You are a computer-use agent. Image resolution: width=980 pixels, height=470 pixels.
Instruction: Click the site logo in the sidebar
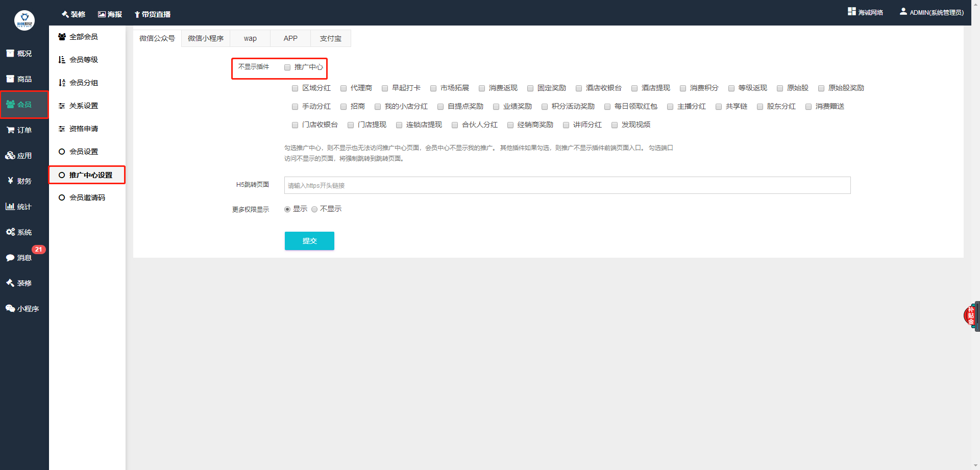point(24,20)
